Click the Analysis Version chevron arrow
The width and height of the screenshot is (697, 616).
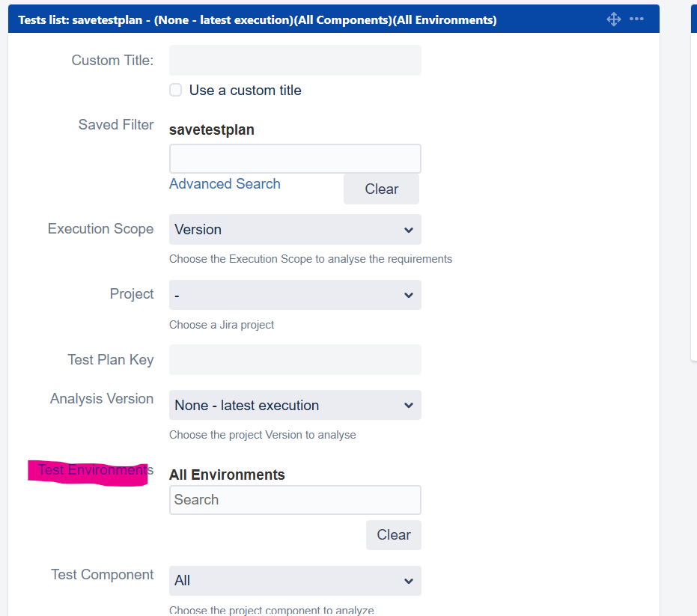409,406
